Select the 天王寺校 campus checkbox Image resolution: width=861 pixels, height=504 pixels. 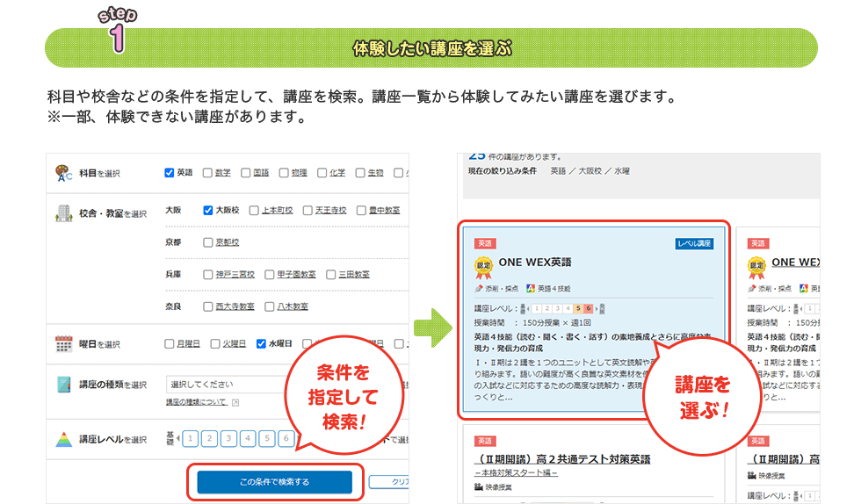(x=307, y=210)
